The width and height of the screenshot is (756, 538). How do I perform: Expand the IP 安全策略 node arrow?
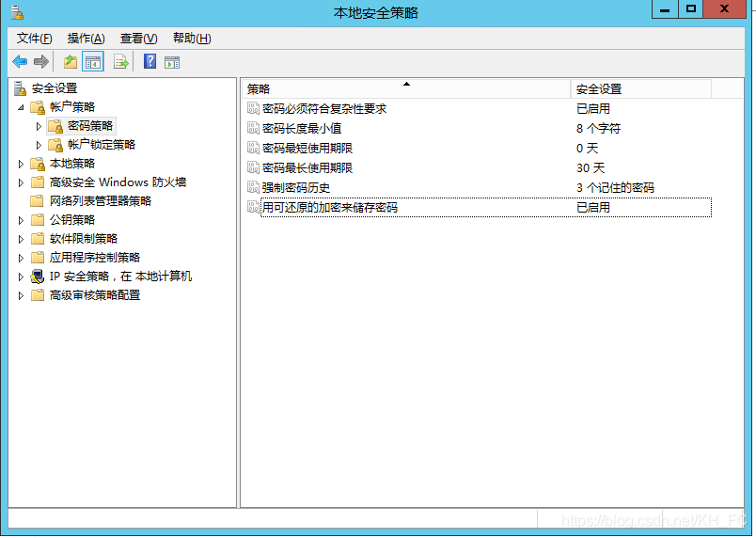pyautogui.click(x=21, y=277)
